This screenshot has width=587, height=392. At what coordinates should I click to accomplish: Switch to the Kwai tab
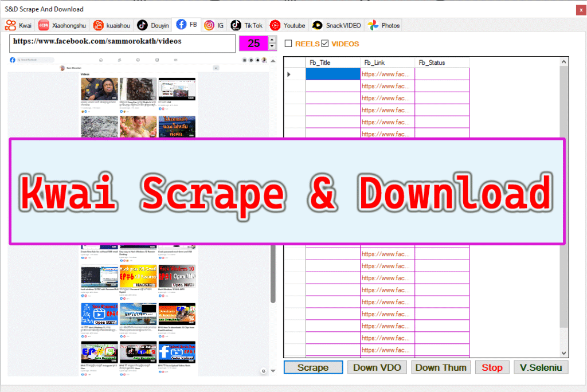(x=18, y=25)
